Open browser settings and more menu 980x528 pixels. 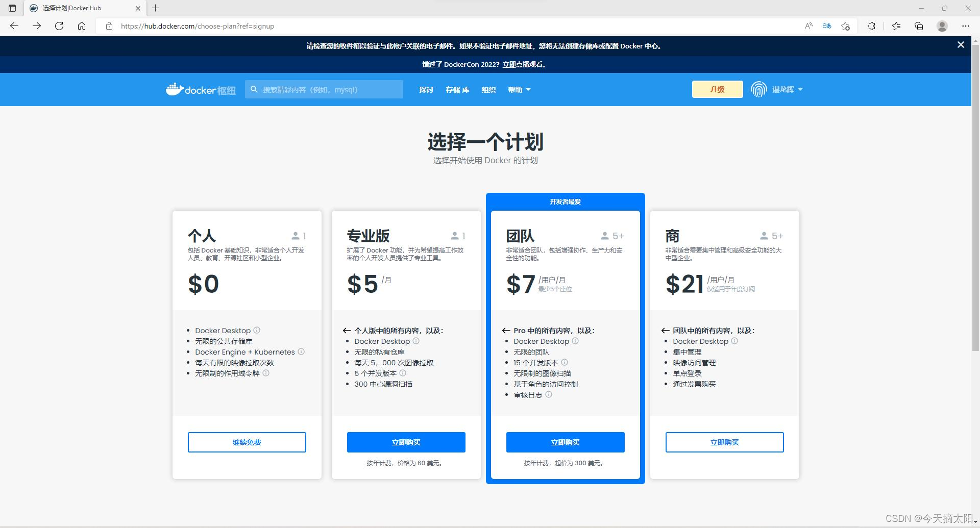(x=965, y=26)
